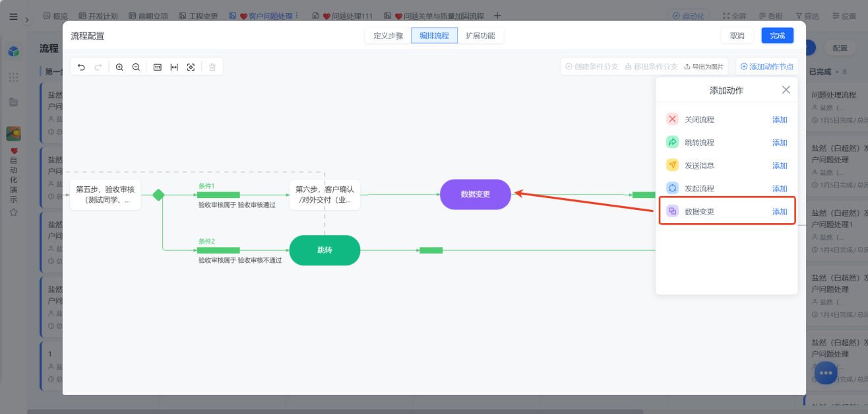This screenshot has width=868, height=414.
Task: Select the 条件1 condition bar
Action: tap(218, 195)
